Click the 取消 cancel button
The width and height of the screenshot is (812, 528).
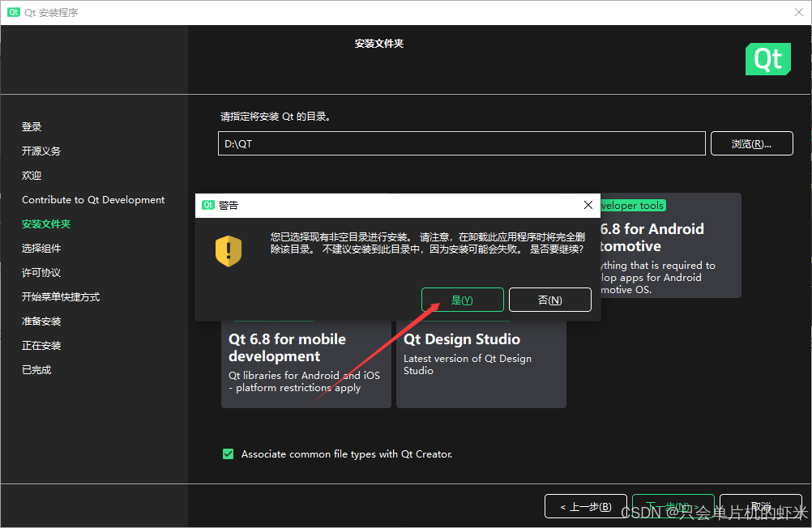(760, 505)
